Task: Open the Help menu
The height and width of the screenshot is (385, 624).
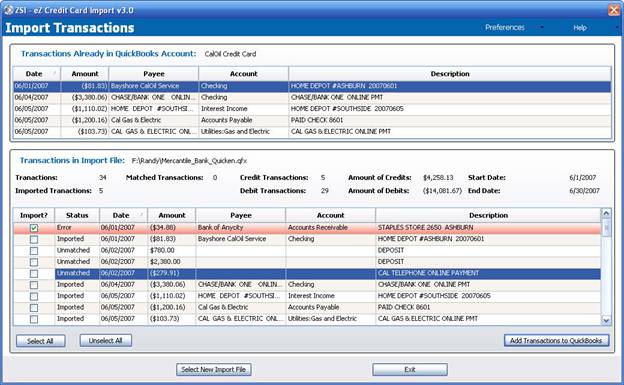Action: pyautogui.click(x=580, y=27)
